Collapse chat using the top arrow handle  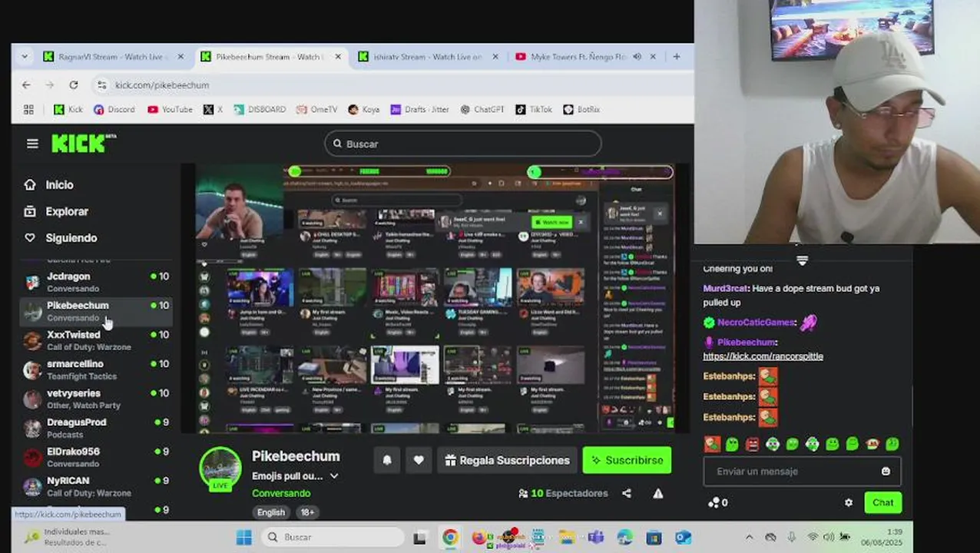(802, 261)
